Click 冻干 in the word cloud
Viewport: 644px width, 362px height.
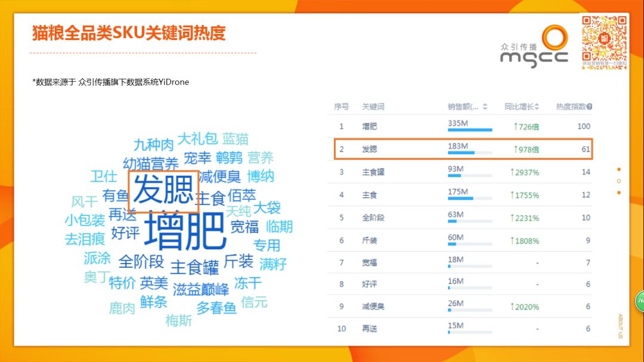click(x=247, y=283)
